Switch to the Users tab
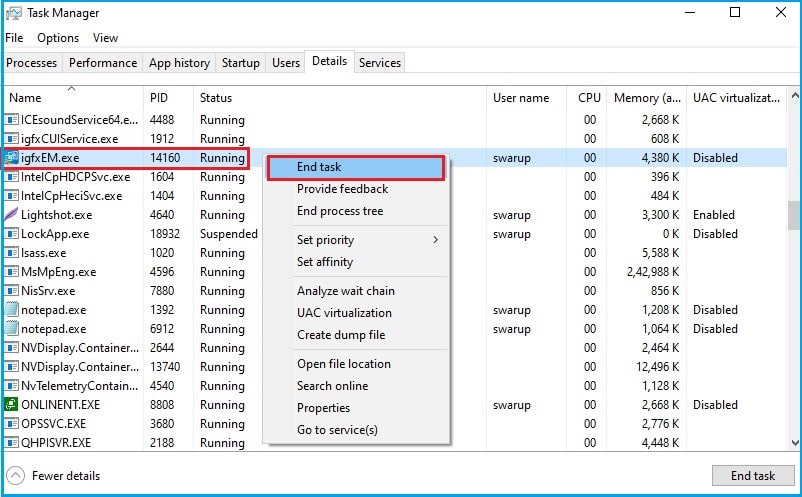Image resolution: width=802 pixels, height=497 pixels. [x=285, y=63]
